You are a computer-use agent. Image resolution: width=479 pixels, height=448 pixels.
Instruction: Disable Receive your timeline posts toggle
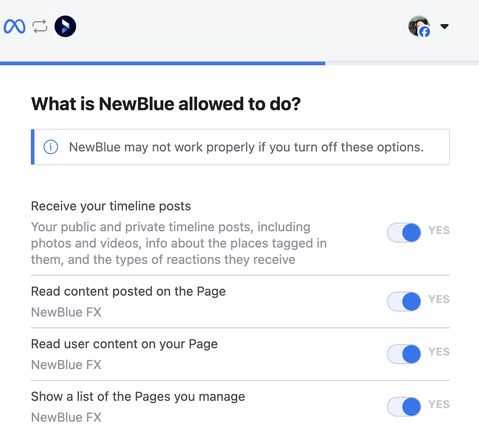(404, 233)
